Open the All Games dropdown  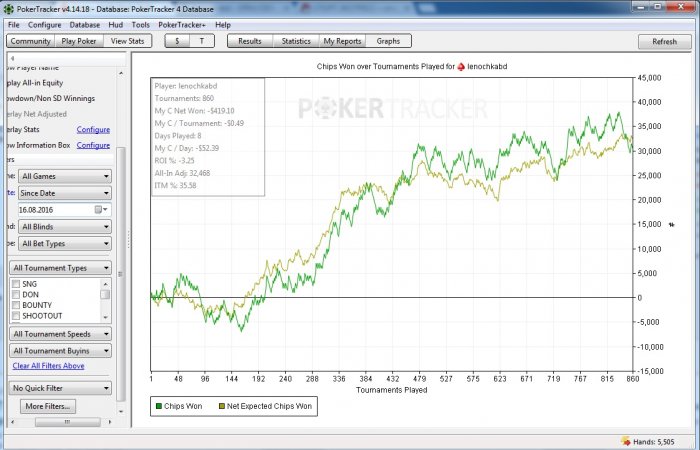pyautogui.click(x=65, y=176)
